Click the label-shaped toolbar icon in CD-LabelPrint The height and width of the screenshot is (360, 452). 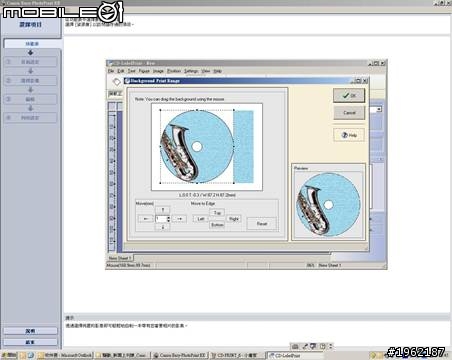point(116,82)
